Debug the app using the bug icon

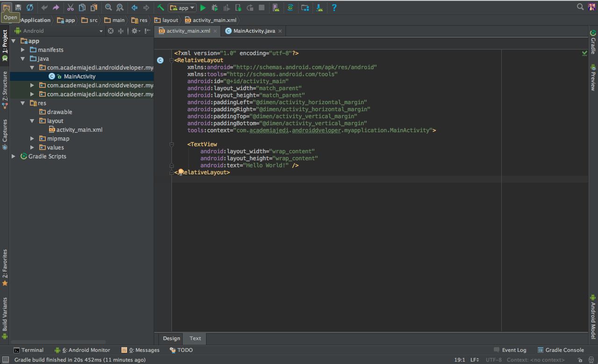click(214, 7)
